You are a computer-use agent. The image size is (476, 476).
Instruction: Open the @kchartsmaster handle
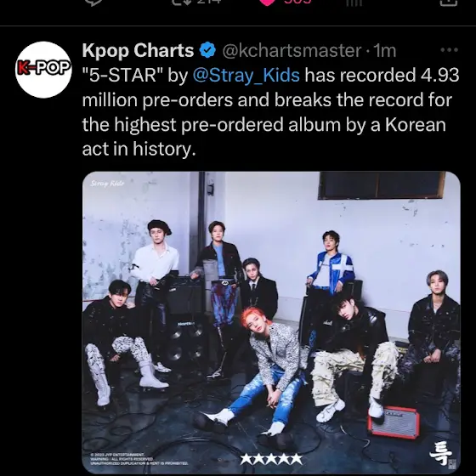point(292,51)
